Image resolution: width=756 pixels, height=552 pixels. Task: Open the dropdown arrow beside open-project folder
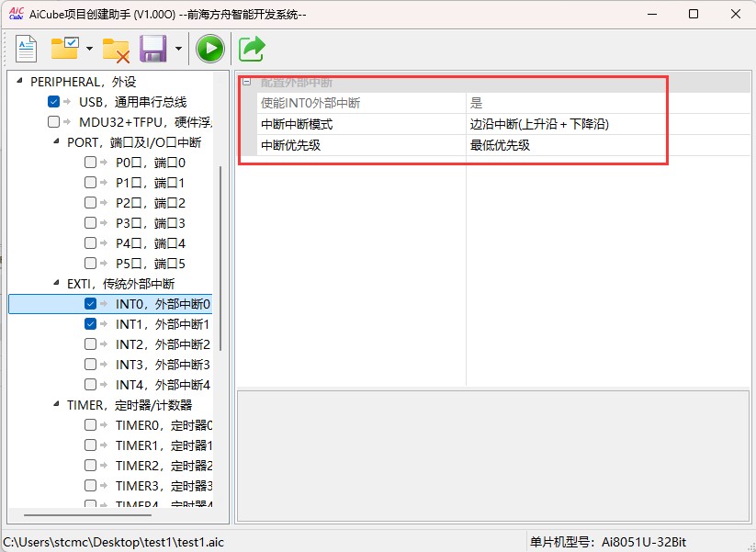point(89,49)
